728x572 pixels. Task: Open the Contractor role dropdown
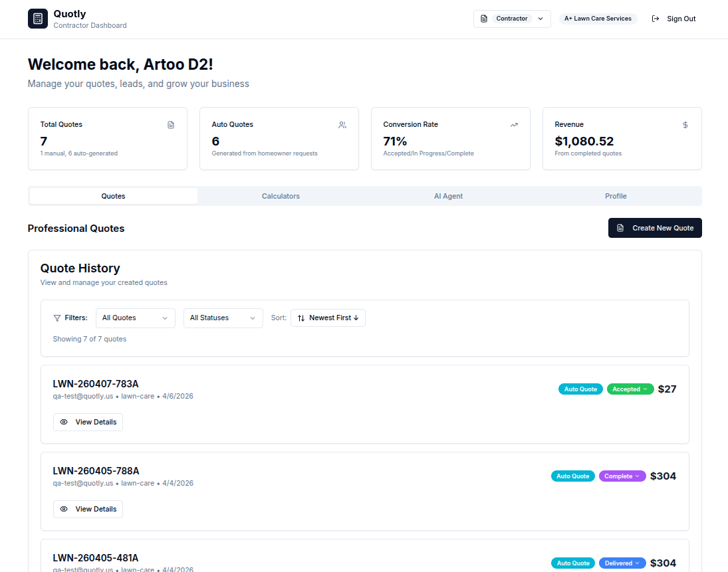pyautogui.click(x=512, y=19)
